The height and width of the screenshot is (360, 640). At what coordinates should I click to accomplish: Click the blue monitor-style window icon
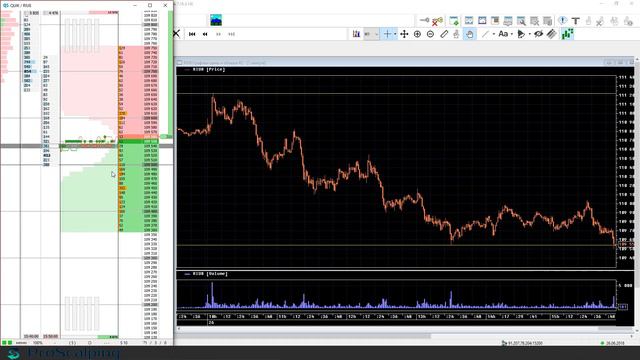508,20
